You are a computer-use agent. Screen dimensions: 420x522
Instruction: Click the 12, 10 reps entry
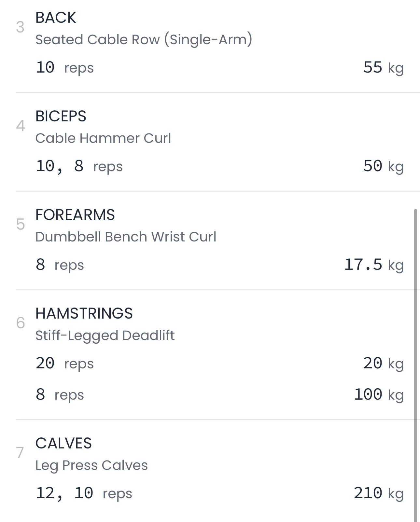click(84, 493)
